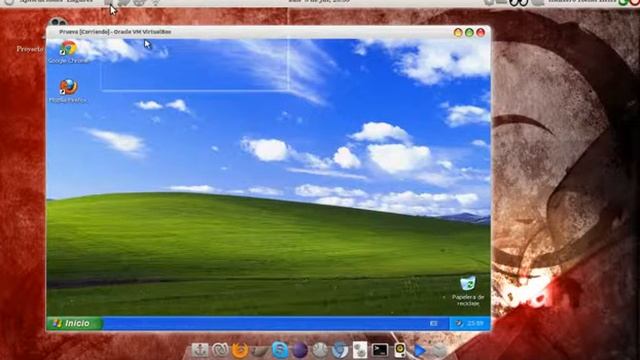Close the VirtualBox window with red button
The image size is (640, 360).
tap(481, 32)
